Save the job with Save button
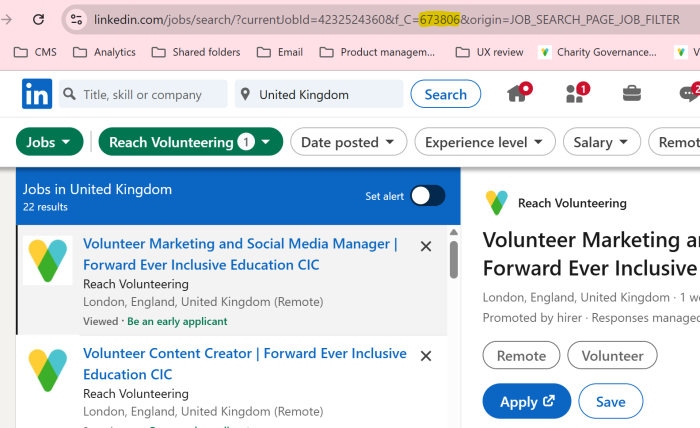Image resolution: width=700 pixels, height=428 pixels. (611, 401)
